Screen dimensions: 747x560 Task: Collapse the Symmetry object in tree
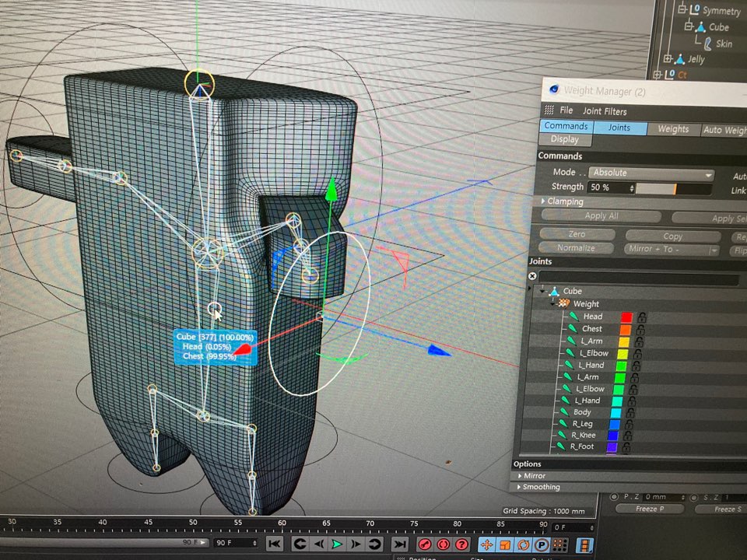point(682,9)
